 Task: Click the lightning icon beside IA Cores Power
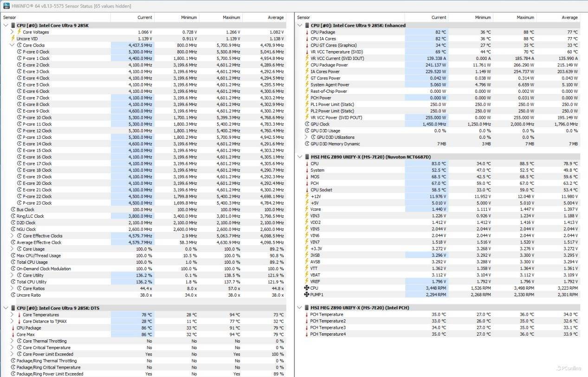[x=307, y=71]
